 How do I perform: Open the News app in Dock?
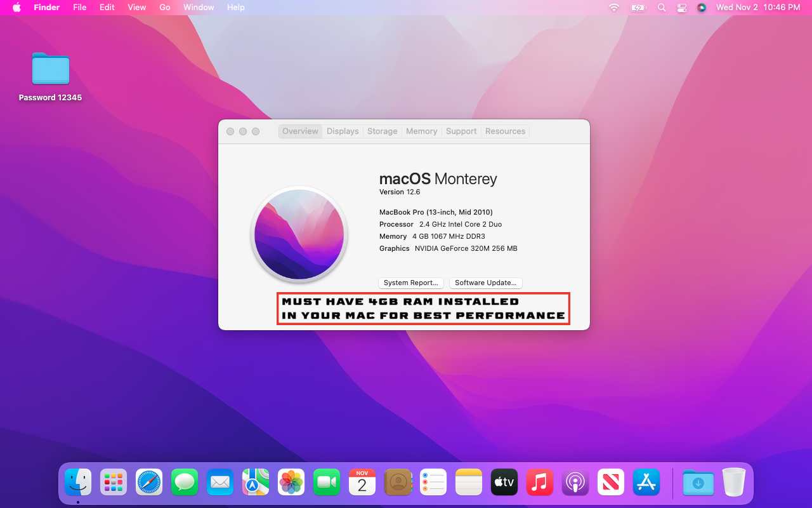click(611, 483)
